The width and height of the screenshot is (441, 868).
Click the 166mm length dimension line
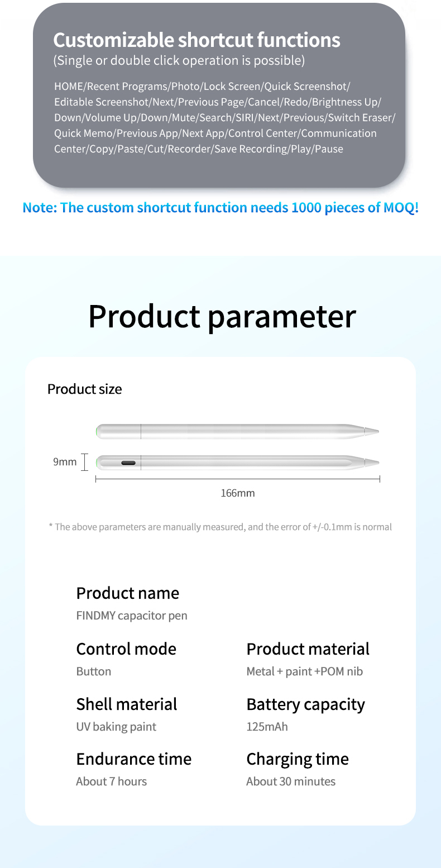coord(238,479)
